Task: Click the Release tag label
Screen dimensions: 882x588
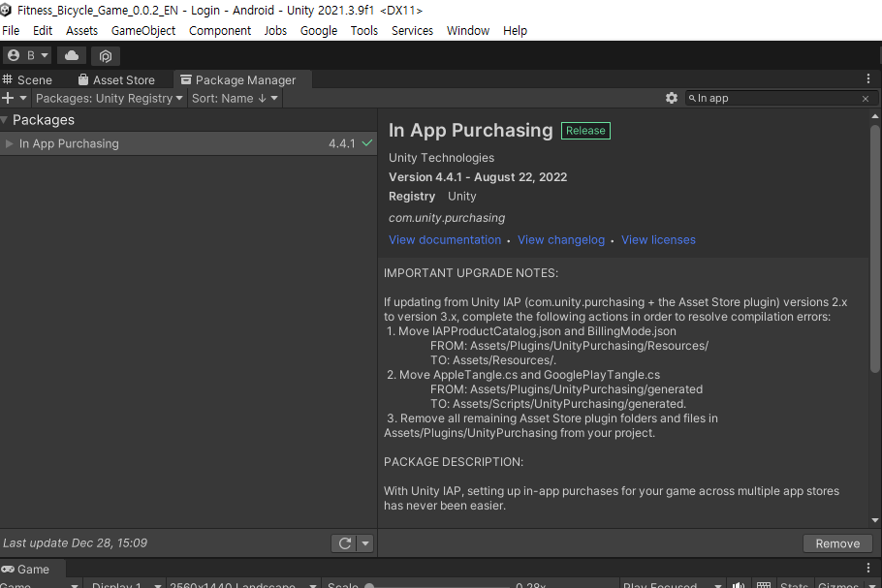Action: point(585,131)
